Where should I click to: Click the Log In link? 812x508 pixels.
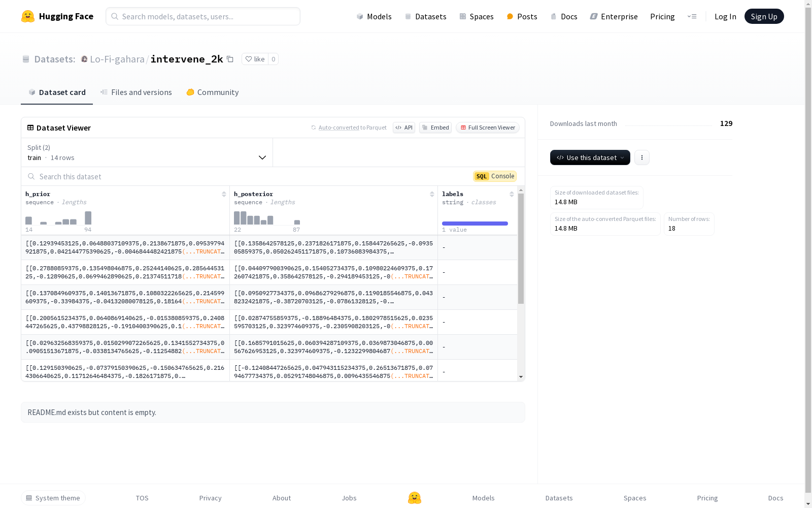[725, 16]
